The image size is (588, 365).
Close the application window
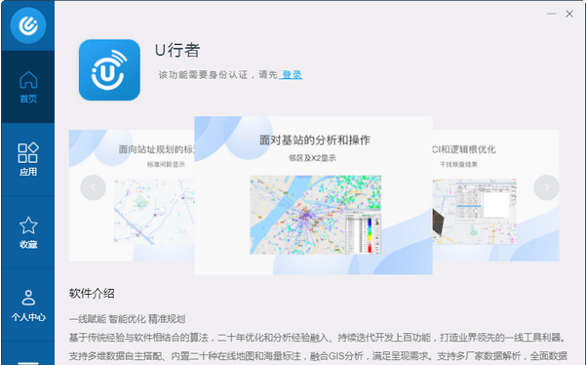pos(569,14)
